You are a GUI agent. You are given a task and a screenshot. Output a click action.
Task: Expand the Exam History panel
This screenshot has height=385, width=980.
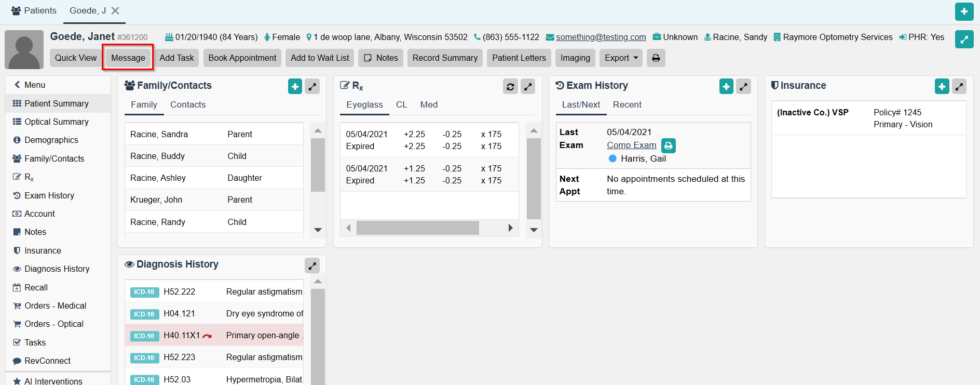[743, 87]
